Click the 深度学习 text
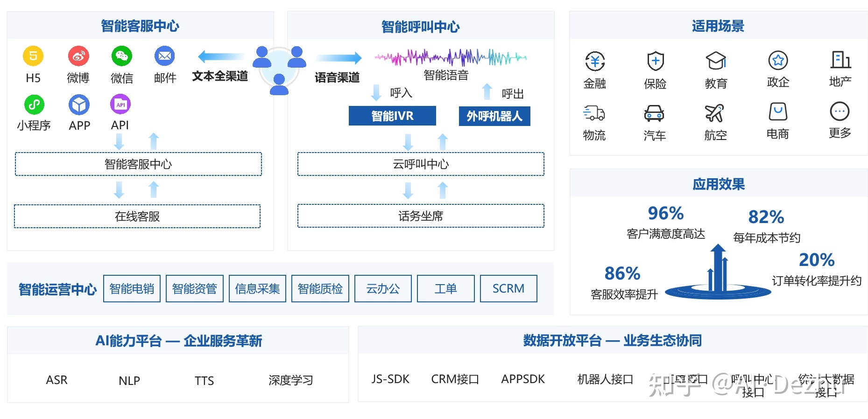The width and height of the screenshot is (868, 419). [290, 380]
